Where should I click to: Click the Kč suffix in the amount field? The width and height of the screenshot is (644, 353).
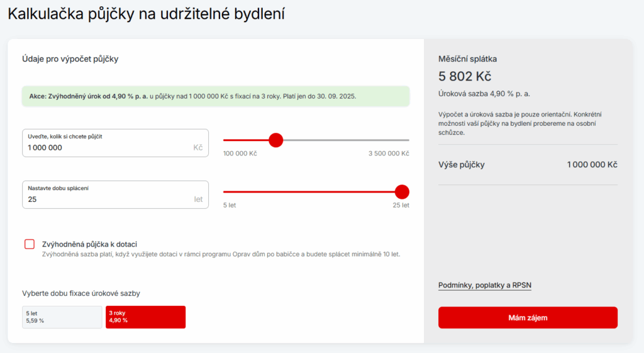coord(198,148)
